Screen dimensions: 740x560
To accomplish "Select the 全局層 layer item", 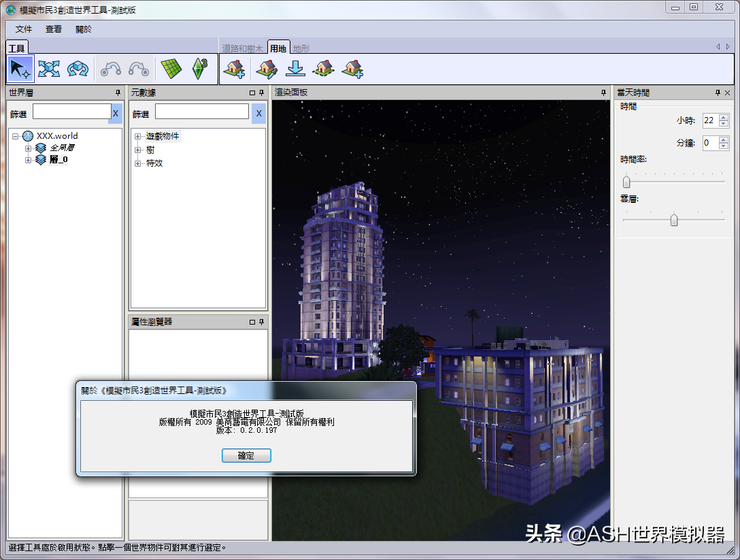I will [63, 148].
